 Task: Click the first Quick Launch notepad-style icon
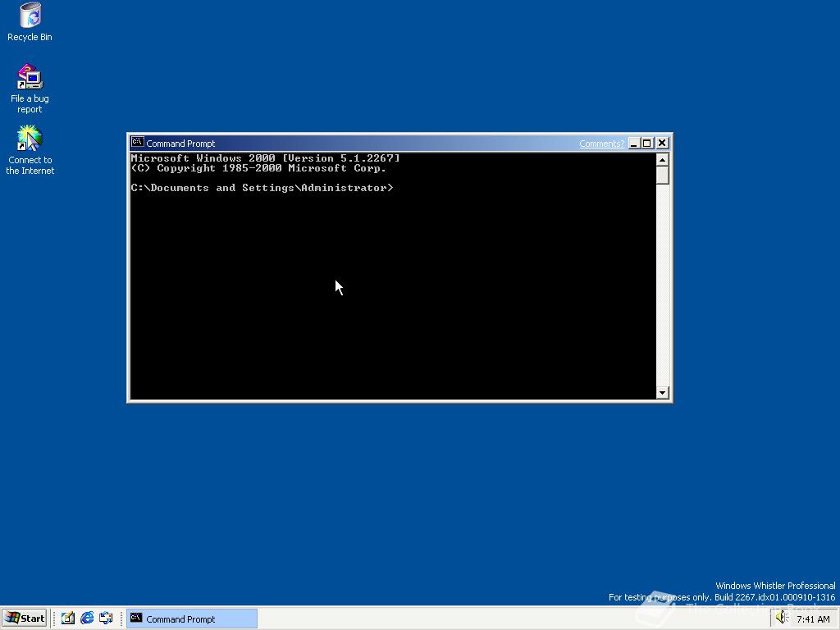tap(67, 619)
